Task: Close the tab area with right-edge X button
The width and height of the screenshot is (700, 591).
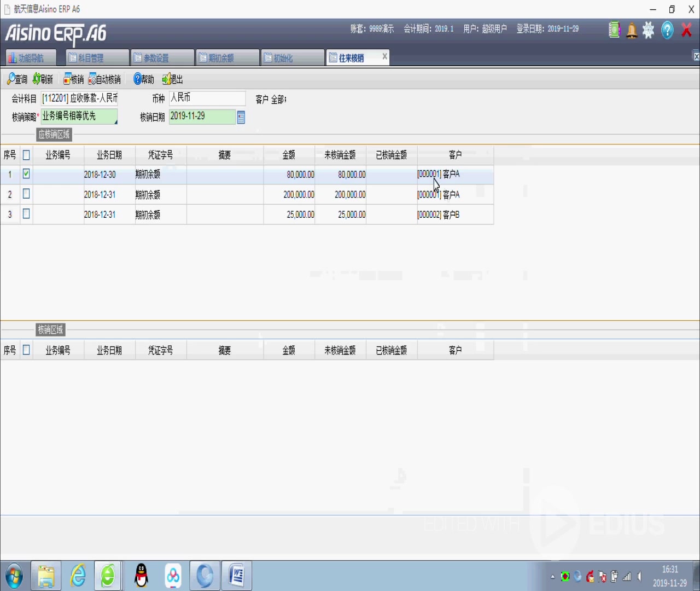Action: 696,56
